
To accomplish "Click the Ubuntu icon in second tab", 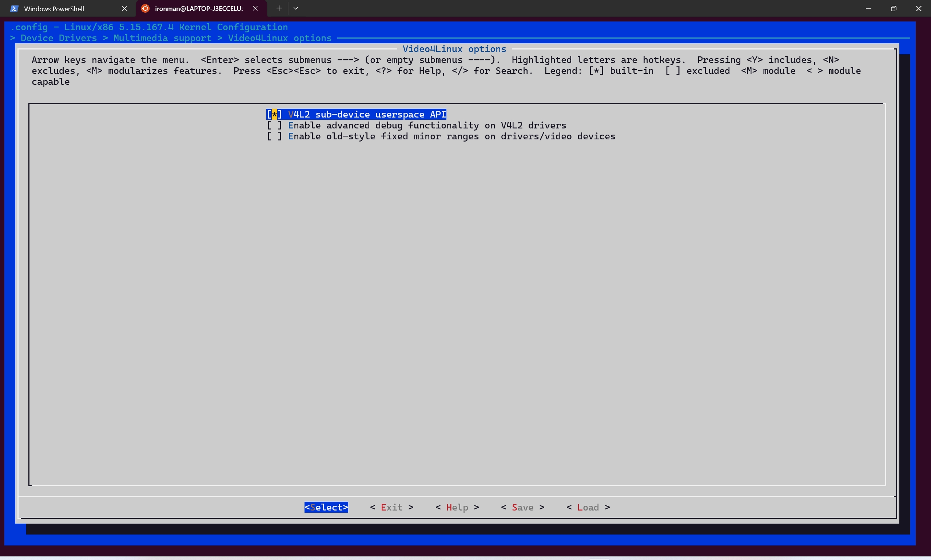I will pos(145,8).
